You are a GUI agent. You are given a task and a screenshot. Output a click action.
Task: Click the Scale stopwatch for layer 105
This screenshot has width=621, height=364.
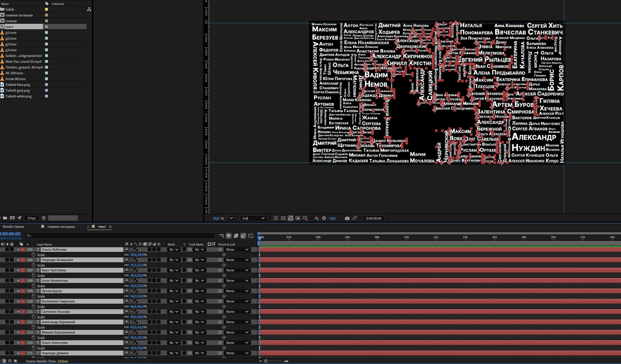click(34, 254)
